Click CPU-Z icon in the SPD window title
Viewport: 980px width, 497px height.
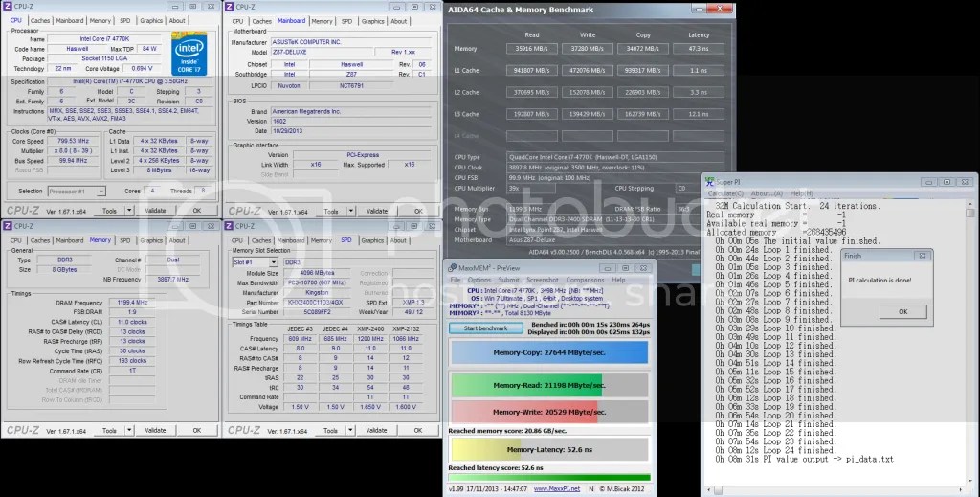pyautogui.click(x=229, y=226)
